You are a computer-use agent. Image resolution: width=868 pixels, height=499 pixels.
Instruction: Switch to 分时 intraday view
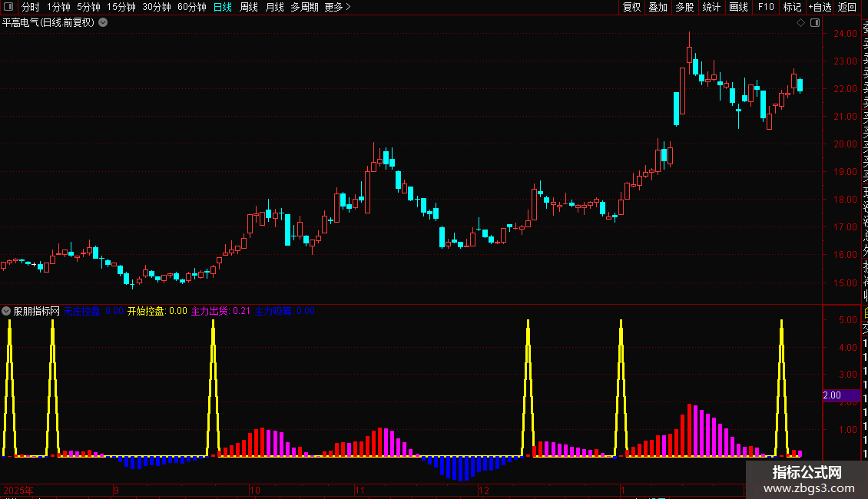(31, 7)
